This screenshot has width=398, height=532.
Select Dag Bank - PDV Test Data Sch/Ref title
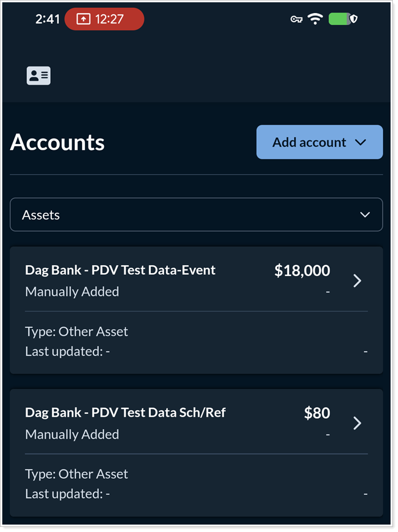(x=125, y=413)
